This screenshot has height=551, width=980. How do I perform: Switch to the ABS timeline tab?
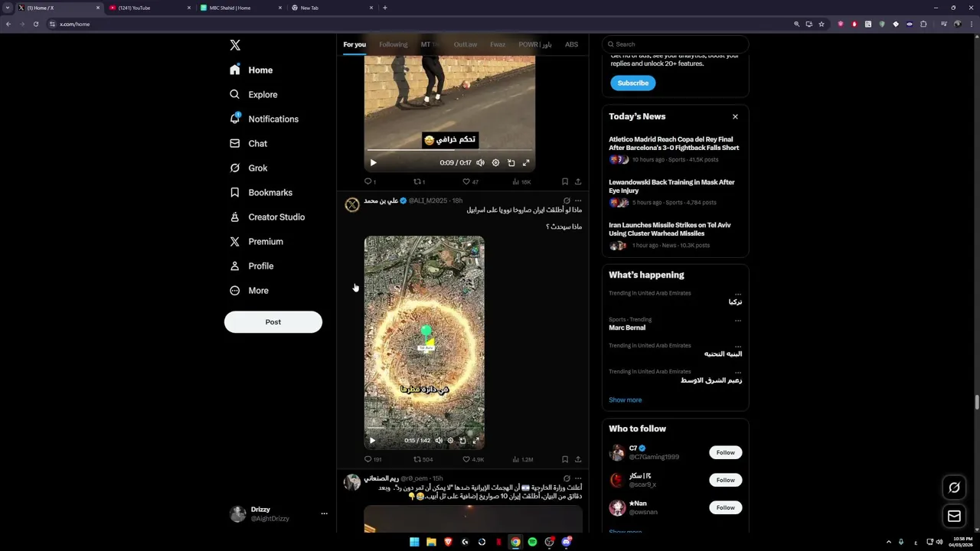(572, 44)
